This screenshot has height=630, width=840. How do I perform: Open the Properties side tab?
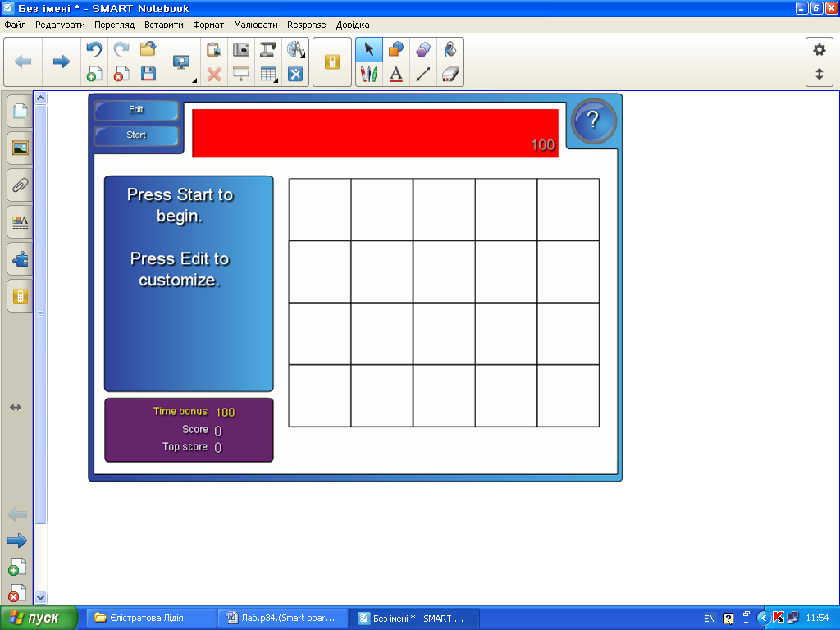[20, 221]
